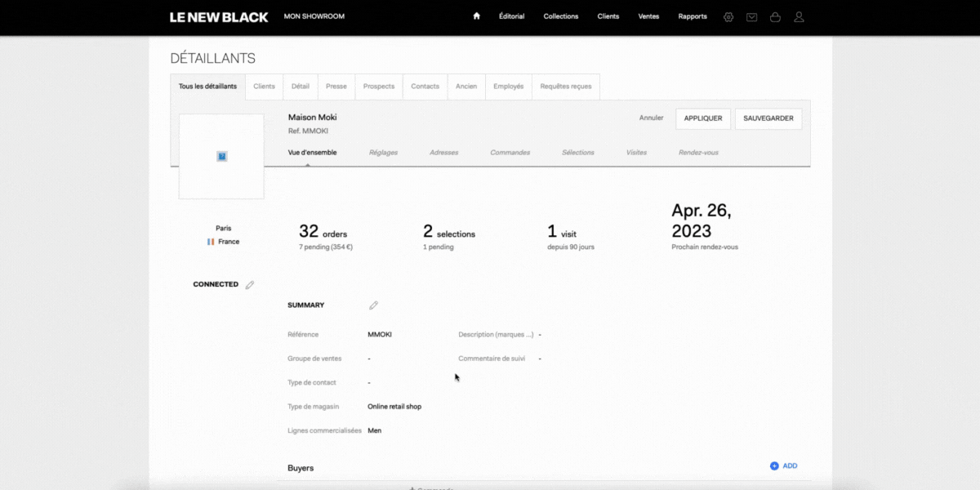980x490 pixels.
Task: Click the APPLIQUER button
Action: coord(703,118)
